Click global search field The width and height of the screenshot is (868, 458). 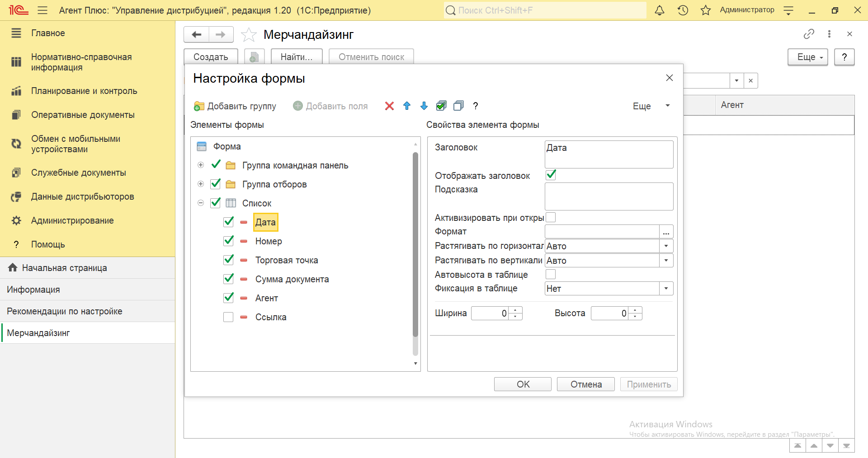click(x=545, y=10)
